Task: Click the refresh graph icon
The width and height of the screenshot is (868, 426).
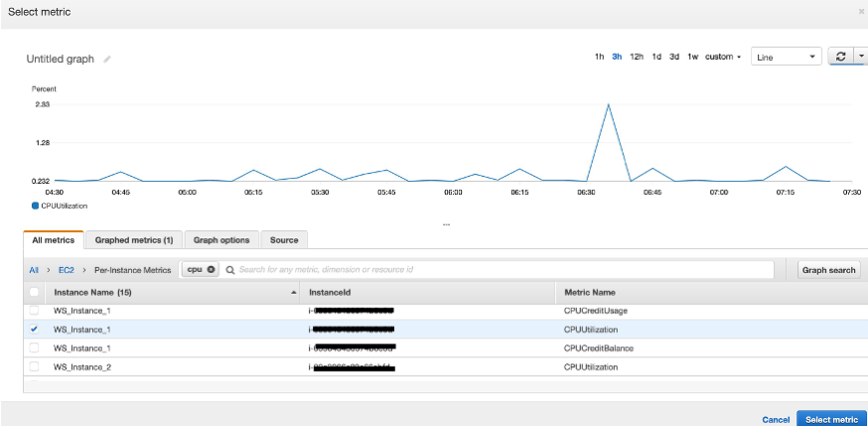Action: click(x=840, y=57)
